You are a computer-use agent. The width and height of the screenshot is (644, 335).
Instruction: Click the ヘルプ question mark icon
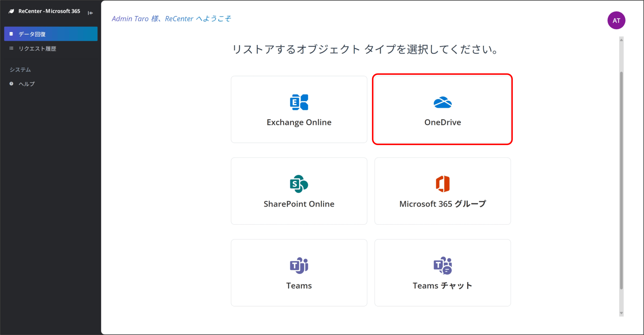11,84
